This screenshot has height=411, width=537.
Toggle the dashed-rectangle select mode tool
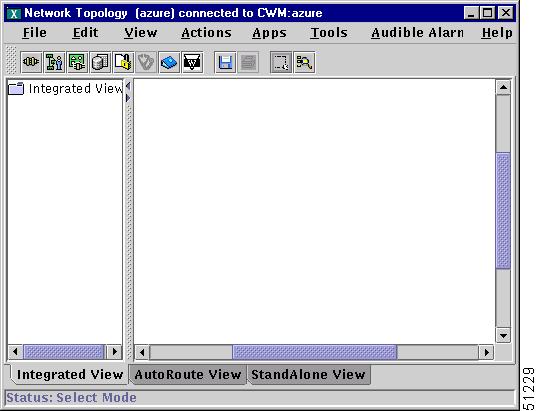point(281,62)
